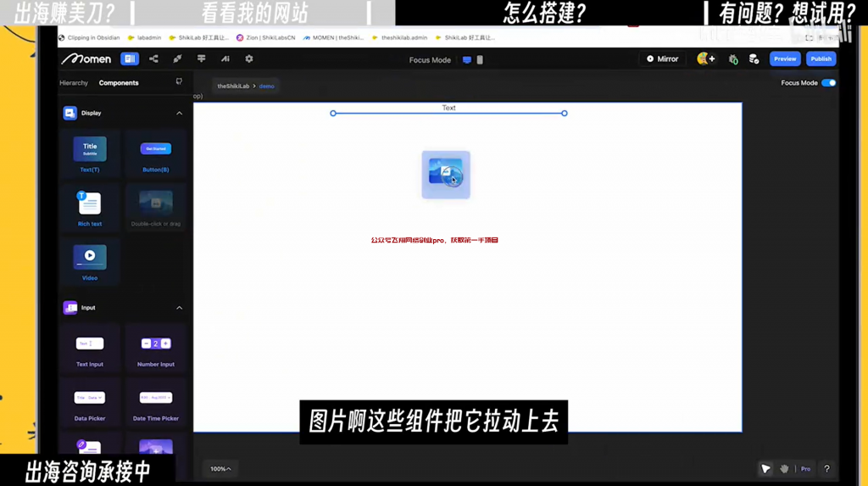Screen dimensions: 868x486
Task: Collapse the Input components section
Action: coord(180,308)
